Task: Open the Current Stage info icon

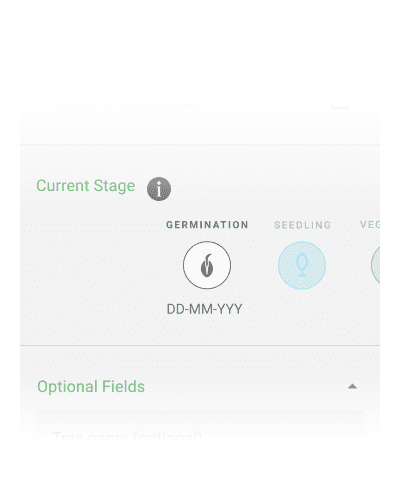Action: click(x=159, y=189)
